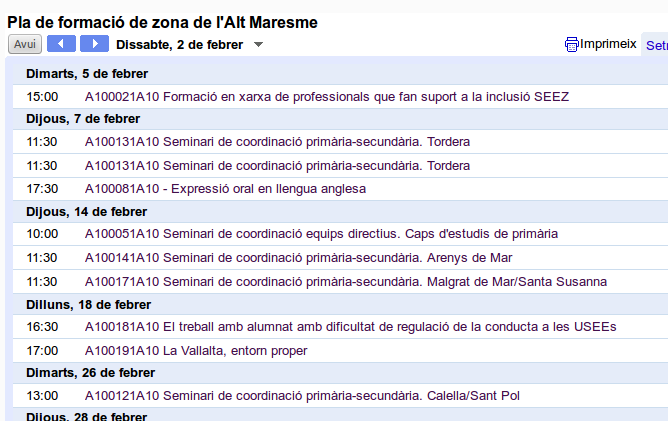
Task: Open the USEEs conduct regulation event
Action: pos(350,327)
